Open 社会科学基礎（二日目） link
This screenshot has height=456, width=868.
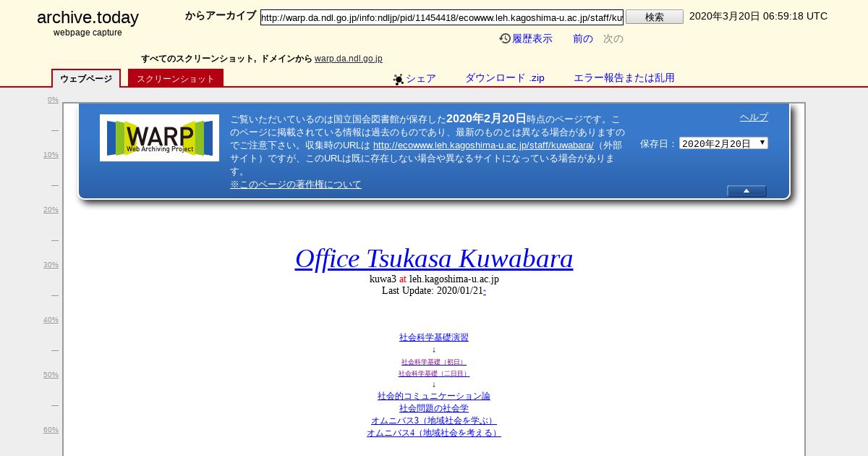434,373
